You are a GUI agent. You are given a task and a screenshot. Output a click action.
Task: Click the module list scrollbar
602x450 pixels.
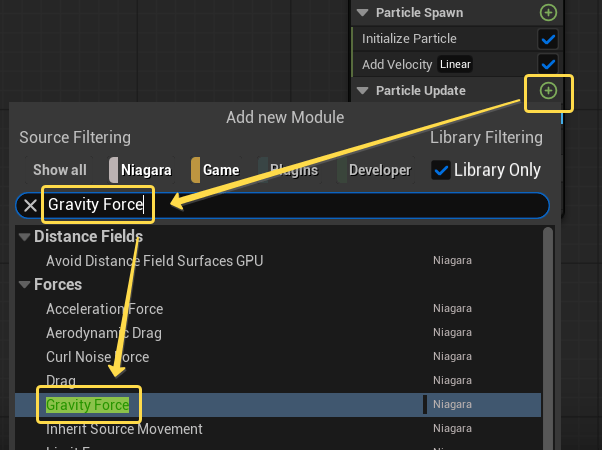pyautogui.click(x=548, y=338)
